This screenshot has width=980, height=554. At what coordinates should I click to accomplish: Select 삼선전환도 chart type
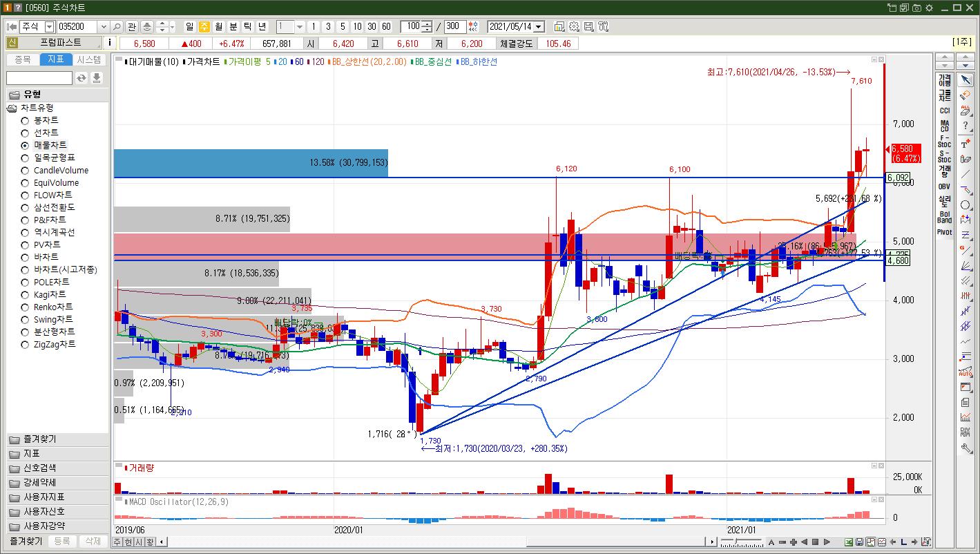click(48, 207)
